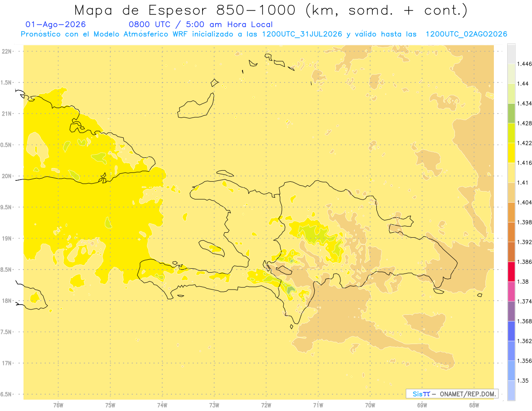Click the '75W' longitude label
Screen dimensions: 532x411
click(x=110, y=405)
